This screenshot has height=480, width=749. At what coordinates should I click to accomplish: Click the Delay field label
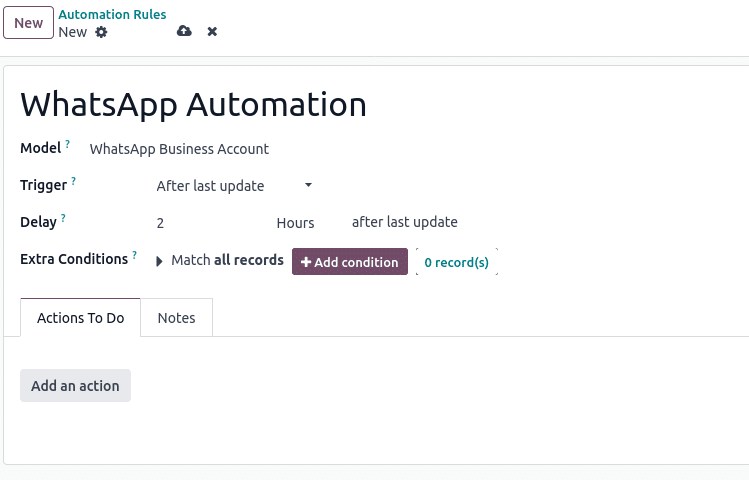[38, 223]
